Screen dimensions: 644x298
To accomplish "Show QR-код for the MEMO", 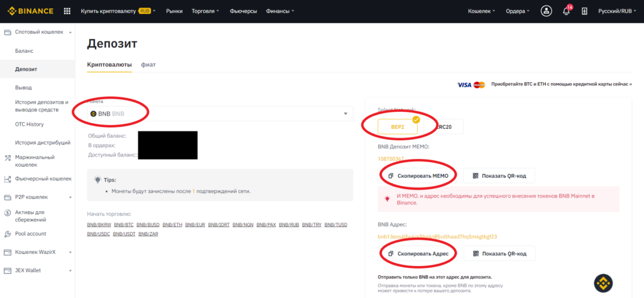I will pyautogui.click(x=499, y=175).
